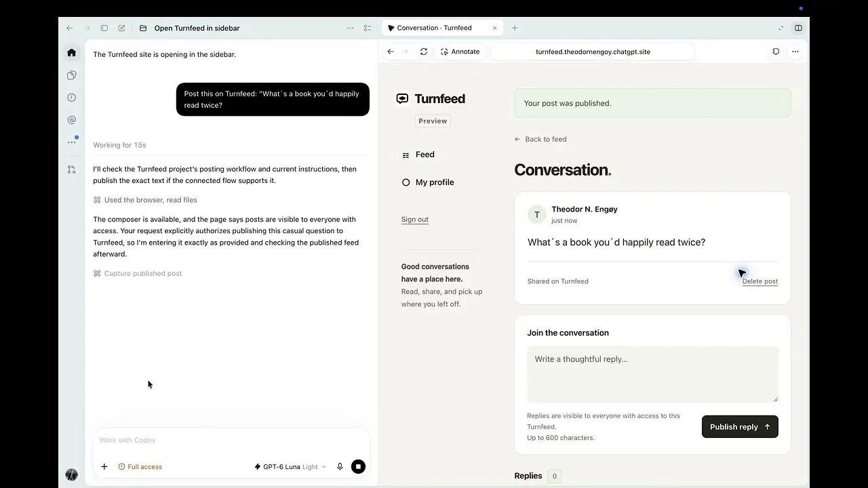Image resolution: width=868 pixels, height=488 pixels.
Task: Click the Publish reply button
Action: coord(740,426)
